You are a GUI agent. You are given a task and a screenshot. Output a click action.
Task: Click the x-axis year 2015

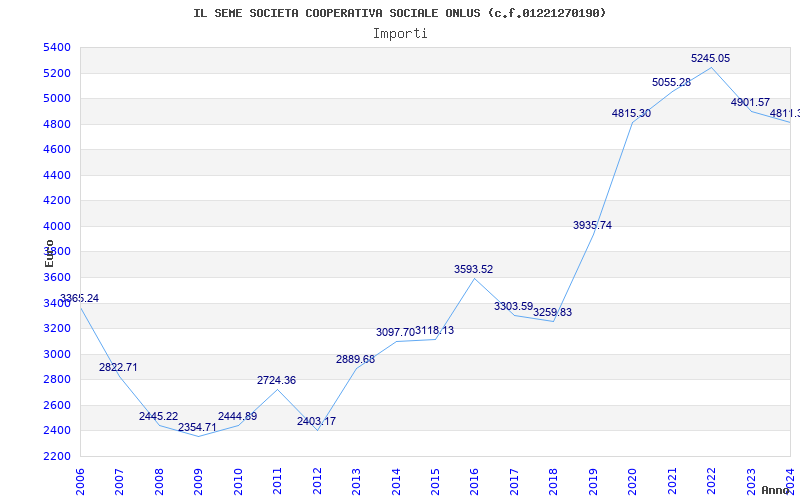tap(435, 482)
